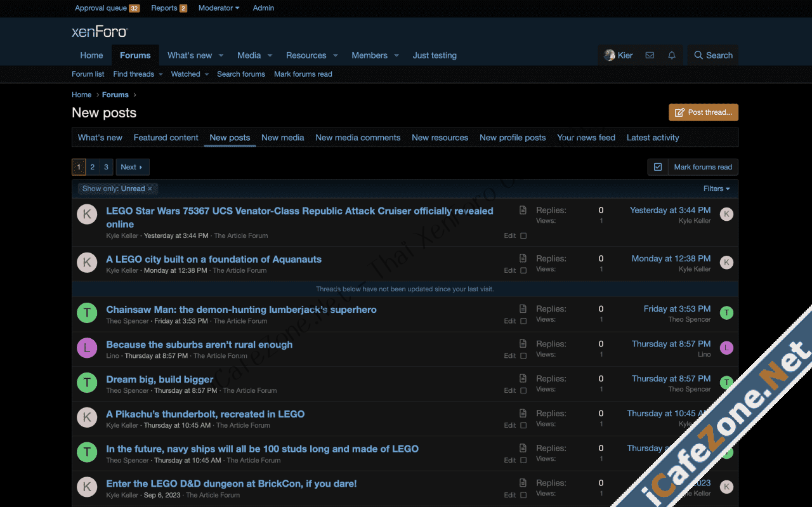This screenshot has height=507, width=812.
Task: Expand the What's new dropdown arrow
Action: [221, 56]
